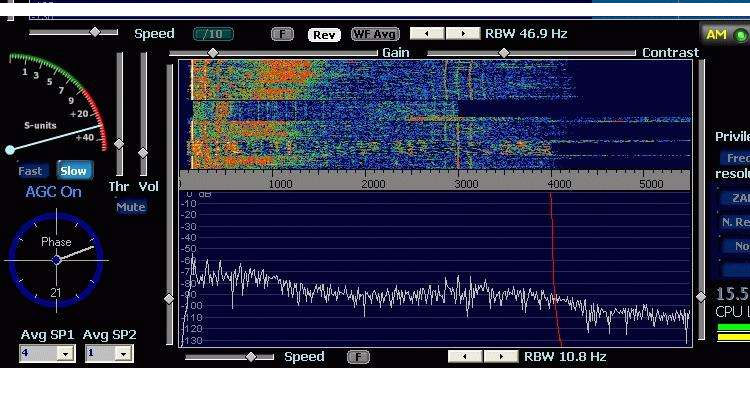Click the AGC On label

tap(53, 192)
